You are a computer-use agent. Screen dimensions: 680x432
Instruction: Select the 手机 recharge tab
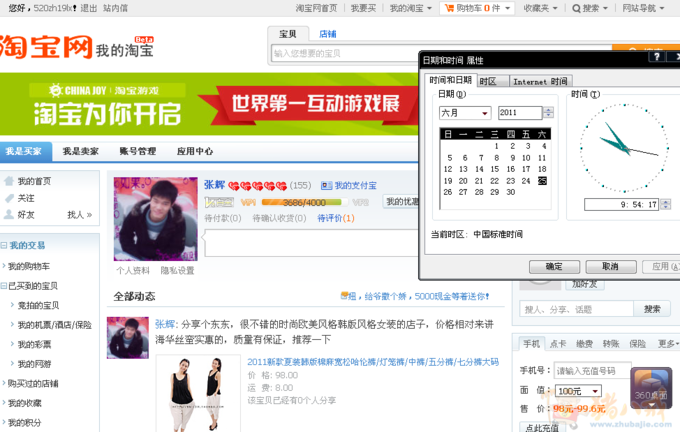[x=531, y=344]
